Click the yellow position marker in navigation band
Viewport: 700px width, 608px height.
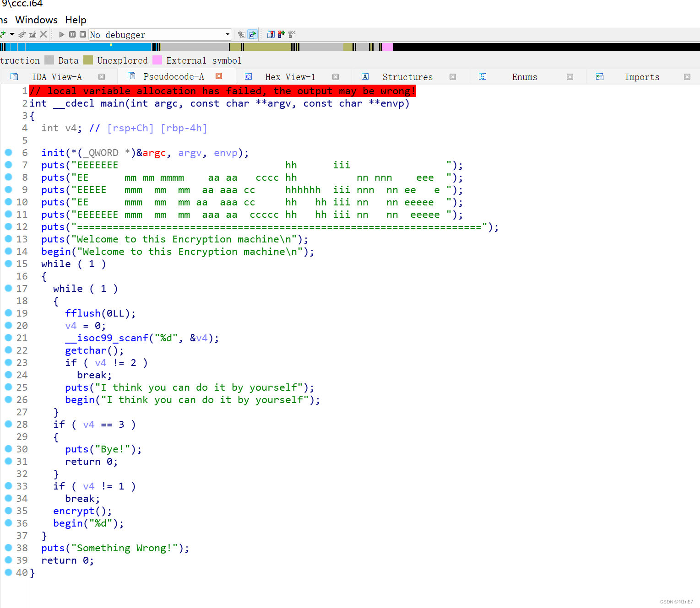(111, 45)
